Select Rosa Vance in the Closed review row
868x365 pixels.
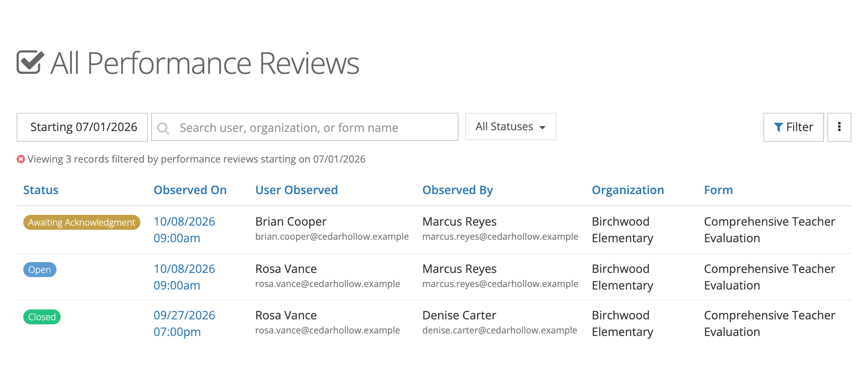pyautogui.click(x=286, y=315)
